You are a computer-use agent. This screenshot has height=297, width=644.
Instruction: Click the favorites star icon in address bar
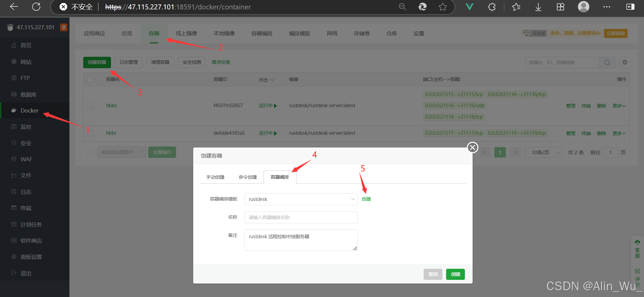point(443,7)
